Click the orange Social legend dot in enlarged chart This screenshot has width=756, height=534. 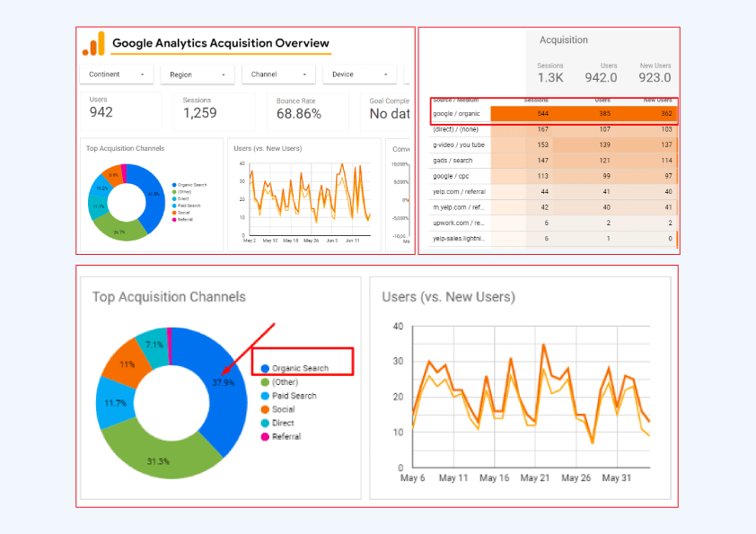(x=265, y=409)
